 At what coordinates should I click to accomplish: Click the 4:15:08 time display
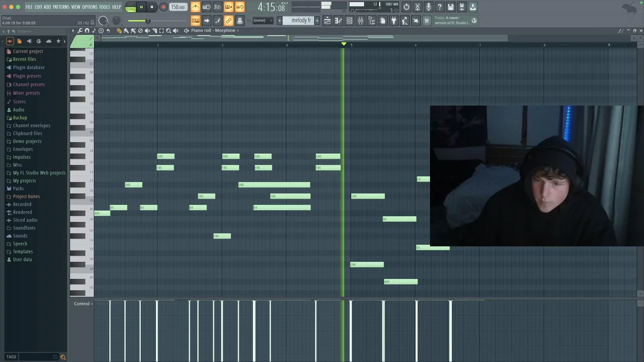[271, 7]
